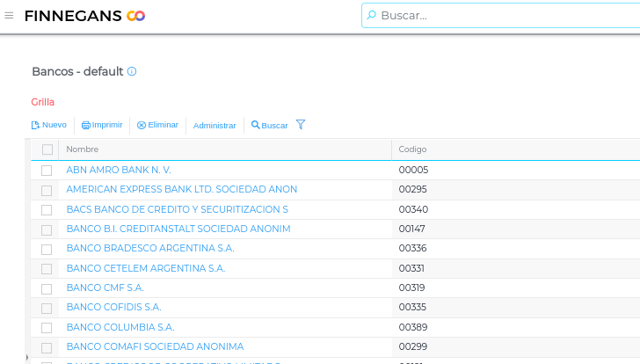
Task: Check the ABN AMRO BANK N. V. row
Action: pos(47,171)
